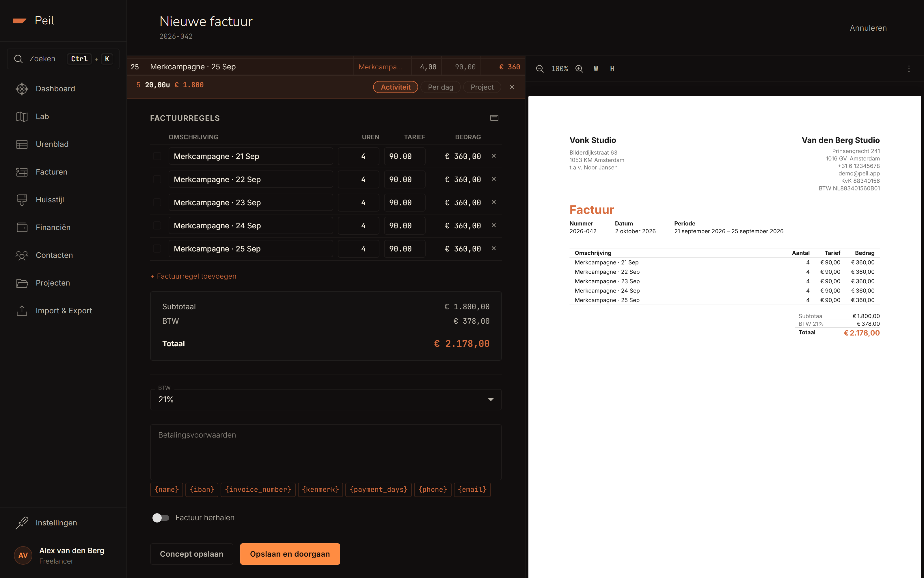Click Annuleren
Viewport: 924px width, 578px height.
868,28
